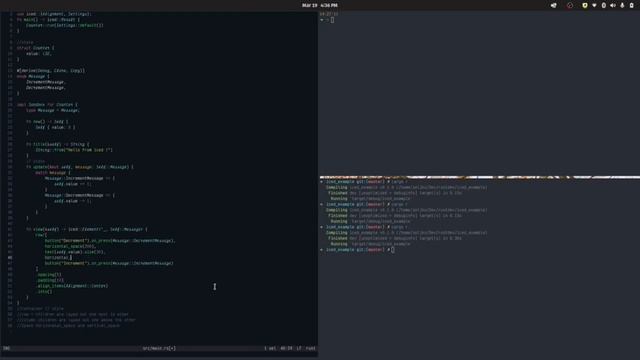
Task: Click the network indicator next to the shield
Action: click(594, 5)
